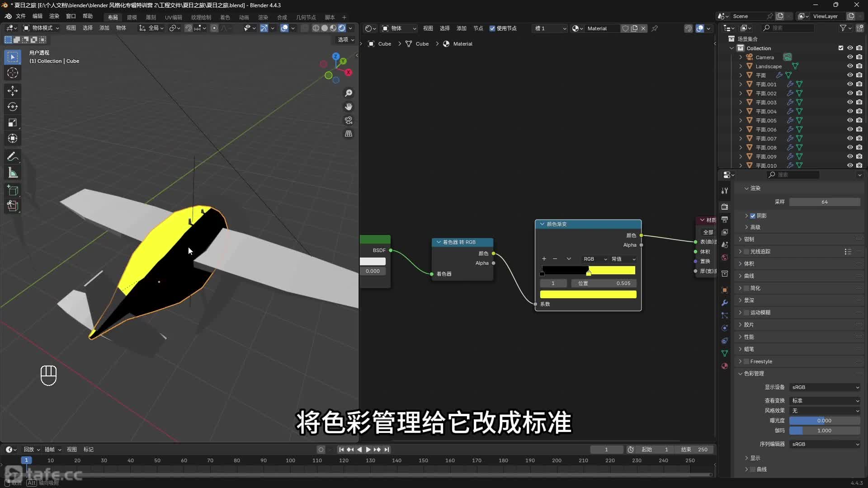Open the 物体模式 mode dropdown

point(41,28)
